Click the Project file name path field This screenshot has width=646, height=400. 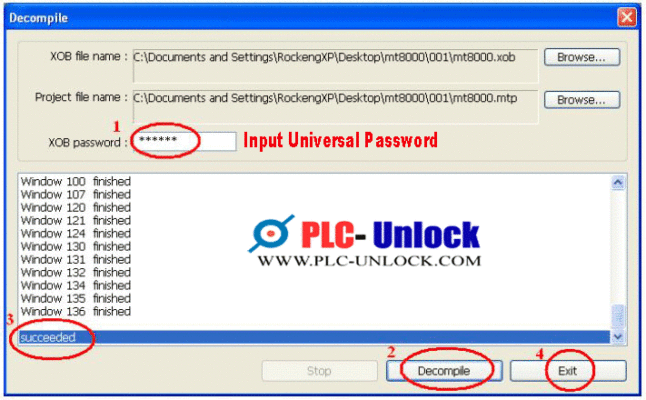pos(335,106)
